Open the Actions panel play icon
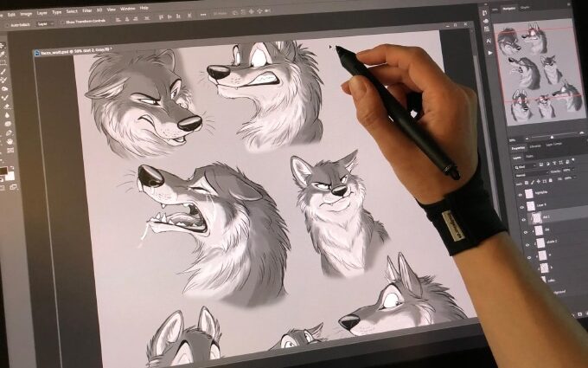Image resolution: width=588 pixels, height=368 pixels. 489,53
